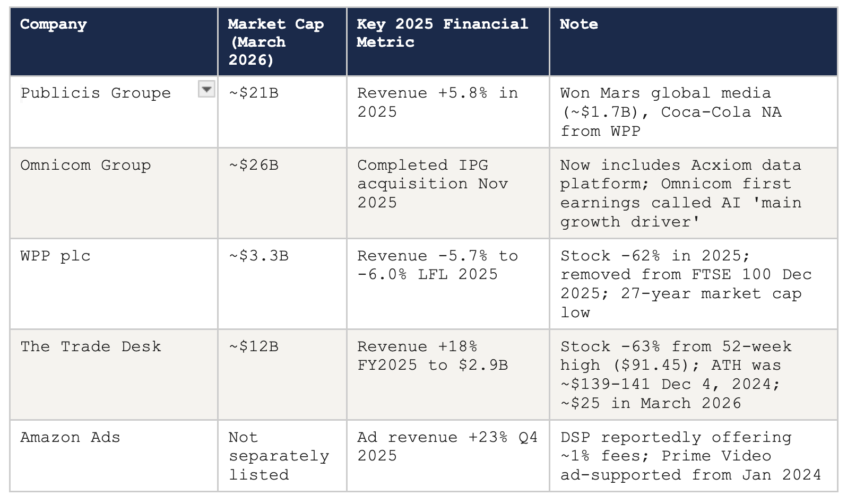
Task: Select the ~$21B market cap cell
Action: [x=282, y=112]
